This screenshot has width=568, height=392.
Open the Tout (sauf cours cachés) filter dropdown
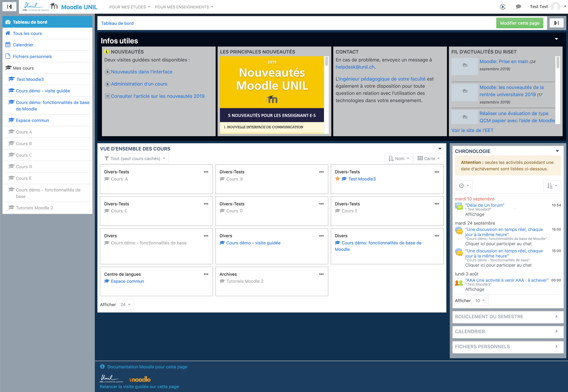pyautogui.click(x=135, y=159)
